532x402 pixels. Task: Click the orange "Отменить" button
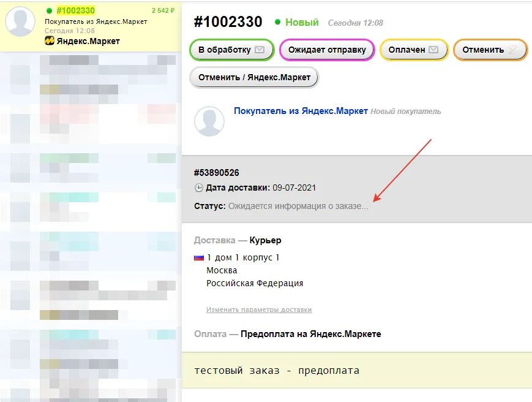(x=490, y=50)
